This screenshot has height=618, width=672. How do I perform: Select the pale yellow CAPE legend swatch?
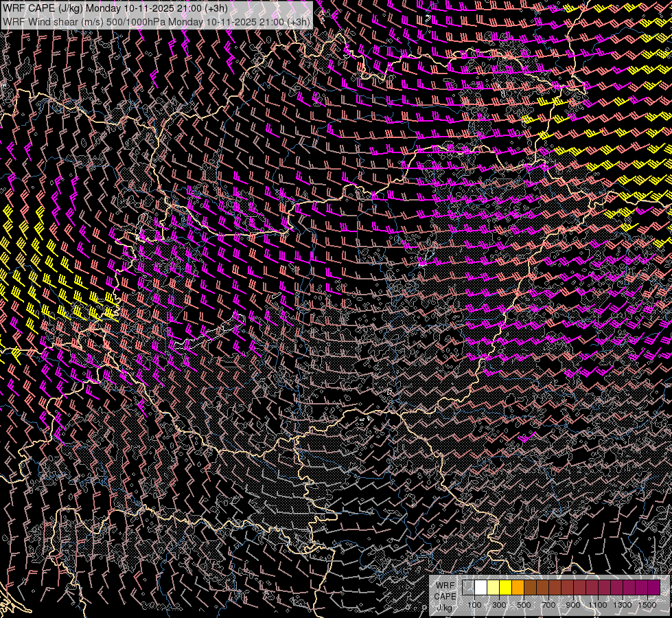494,588
